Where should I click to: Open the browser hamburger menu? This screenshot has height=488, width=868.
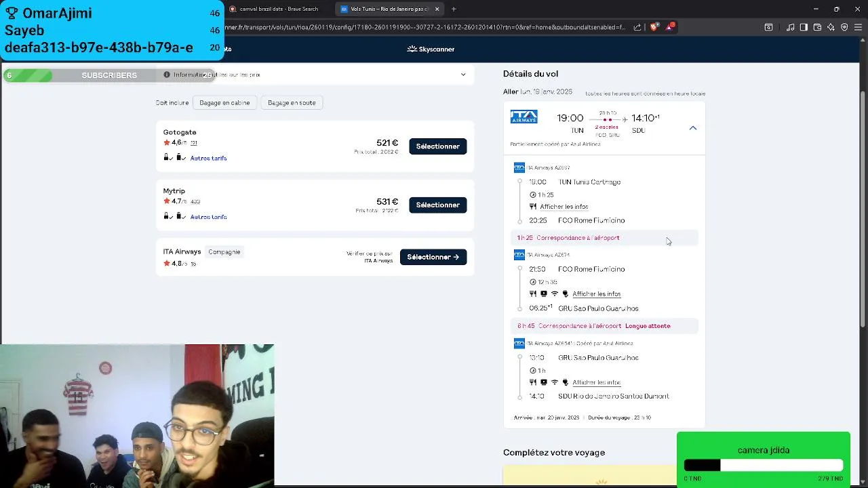(x=858, y=27)
